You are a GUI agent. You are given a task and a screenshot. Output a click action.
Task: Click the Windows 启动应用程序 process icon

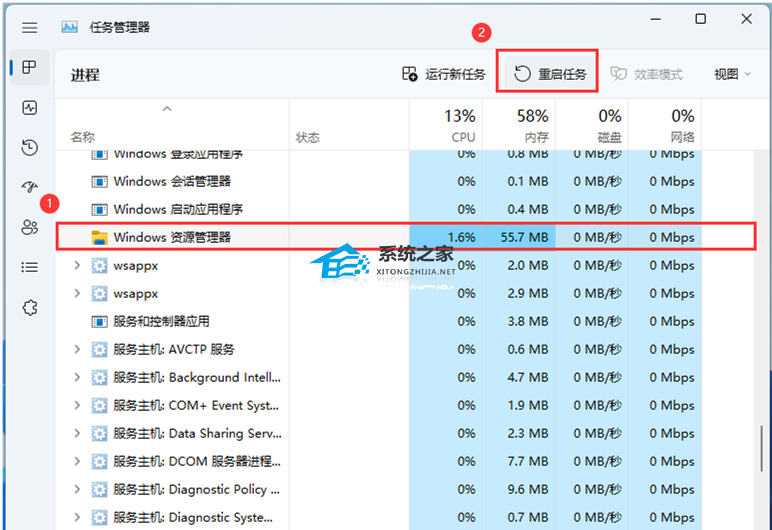[99, 210]
